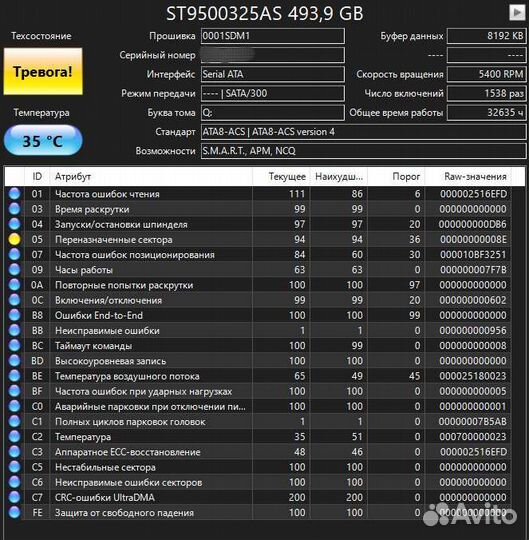Click the Интерфейс field Serial ATA
529x540 pixels.
click(x=272, y=74)
